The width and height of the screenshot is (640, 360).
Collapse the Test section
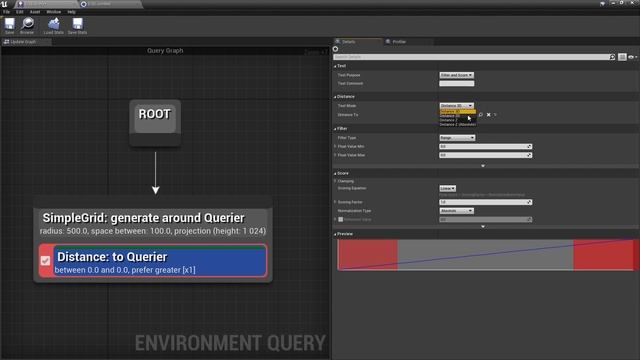point(335,66)
